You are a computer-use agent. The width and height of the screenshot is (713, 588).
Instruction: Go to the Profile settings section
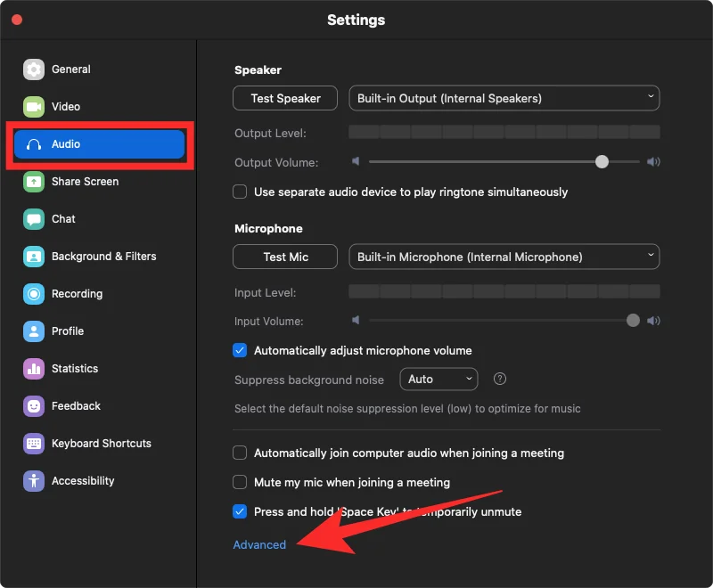68,331
